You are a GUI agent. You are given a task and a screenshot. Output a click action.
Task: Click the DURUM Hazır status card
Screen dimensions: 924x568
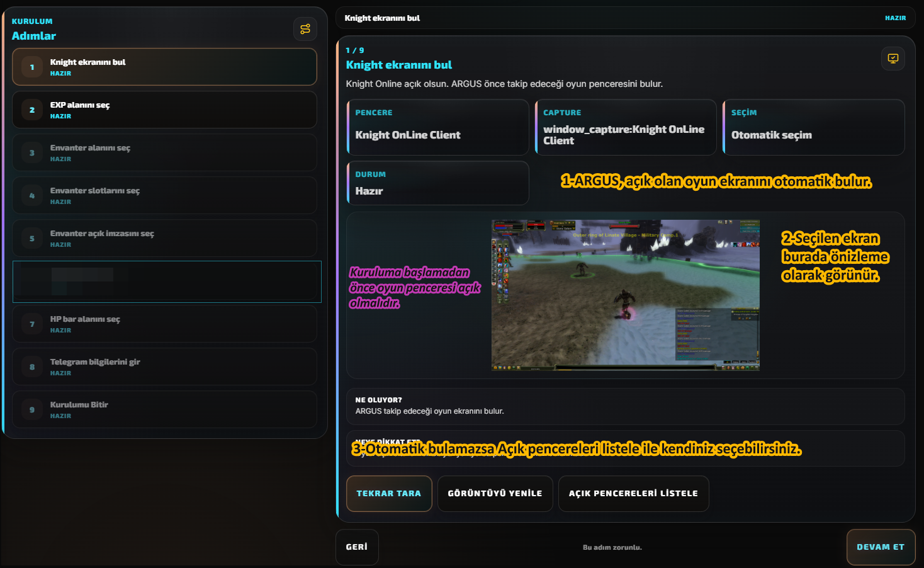coord(437,183)
